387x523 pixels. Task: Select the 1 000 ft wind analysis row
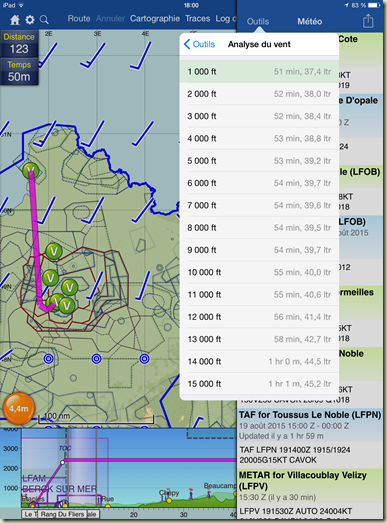[x=259, y=71]
